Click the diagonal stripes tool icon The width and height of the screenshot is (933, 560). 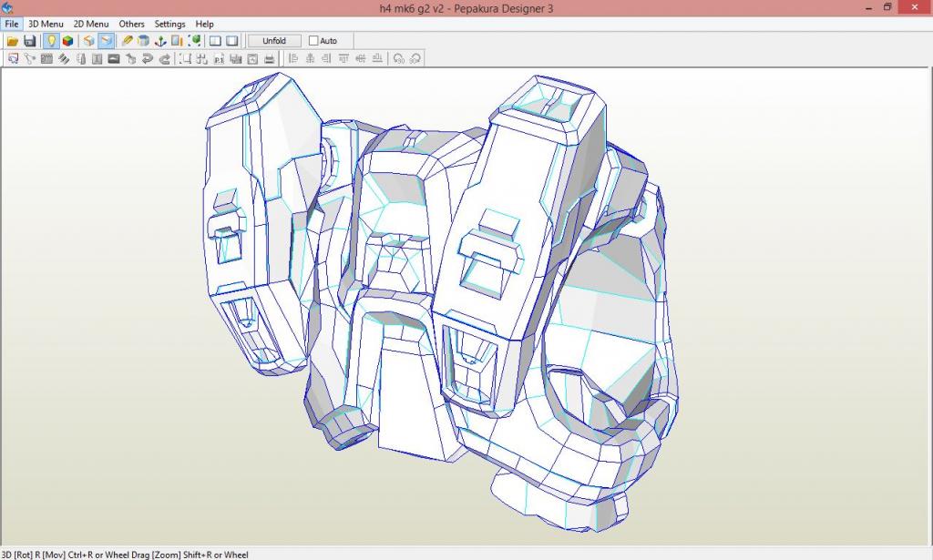(x=64, y=58)
